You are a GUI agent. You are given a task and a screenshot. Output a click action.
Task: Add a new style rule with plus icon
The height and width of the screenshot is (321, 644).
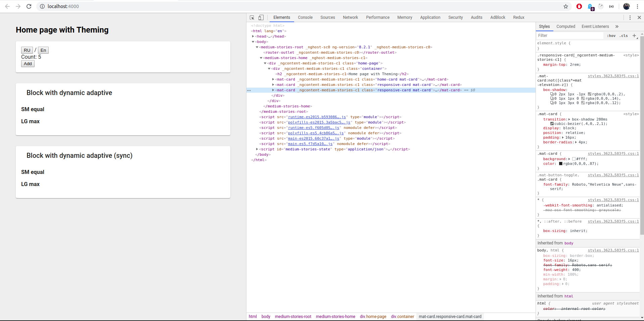point(634,36)
